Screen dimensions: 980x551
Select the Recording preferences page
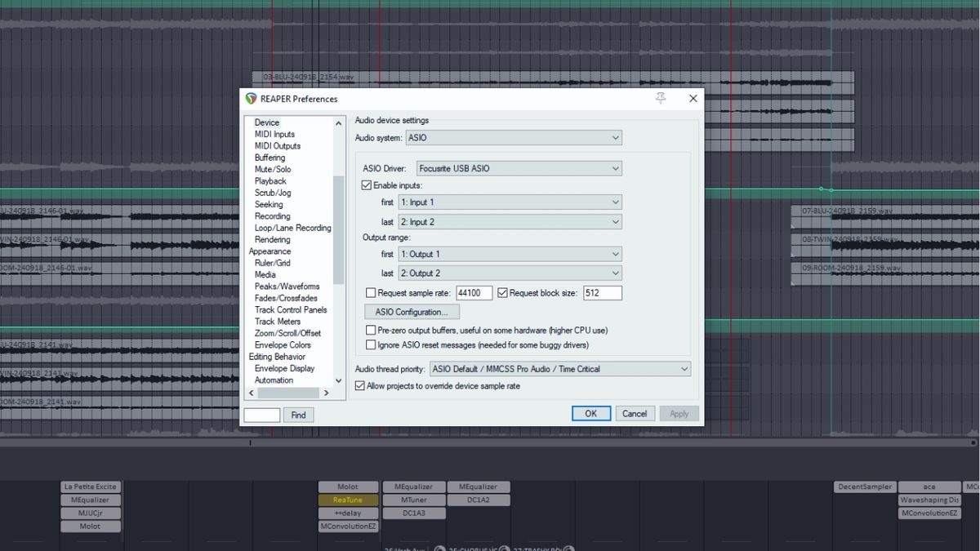(271, 216)
